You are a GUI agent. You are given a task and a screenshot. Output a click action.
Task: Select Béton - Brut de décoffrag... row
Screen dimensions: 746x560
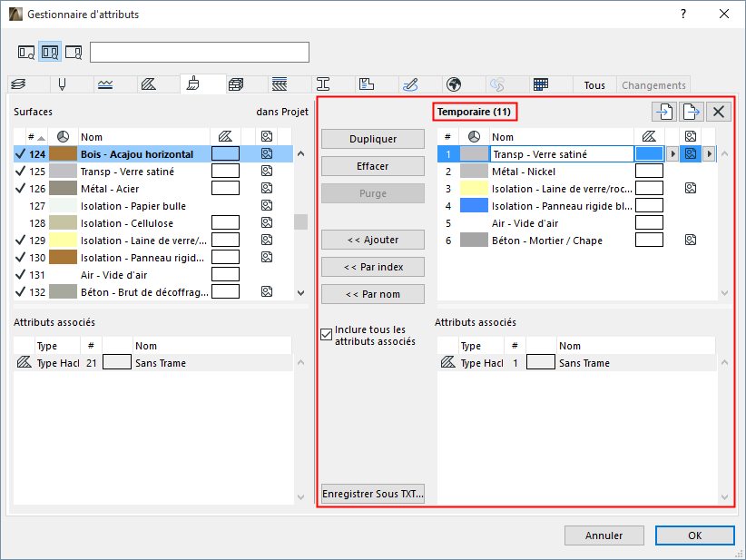tap(153, 292)
